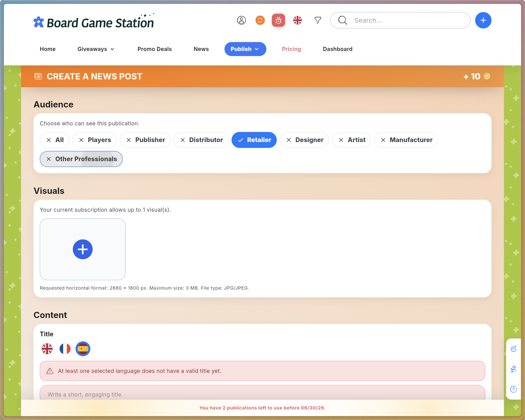Toggle the Other Professionals audience chip

[81, 159]
